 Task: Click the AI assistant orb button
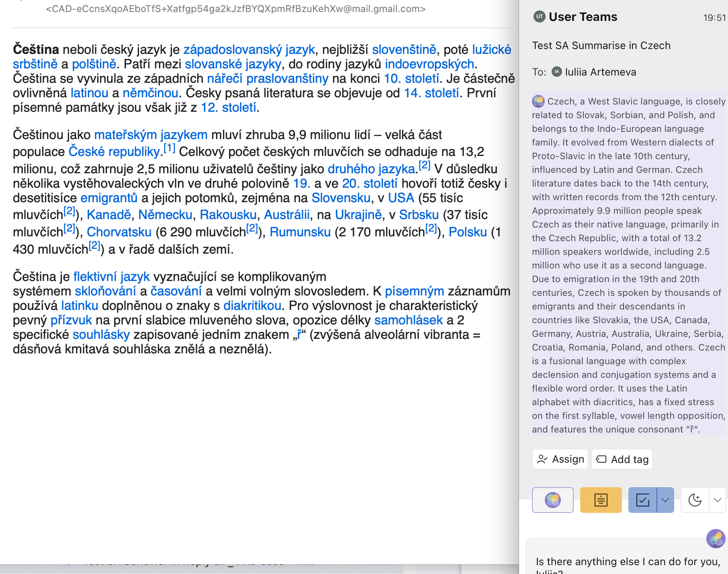[552, 500]
